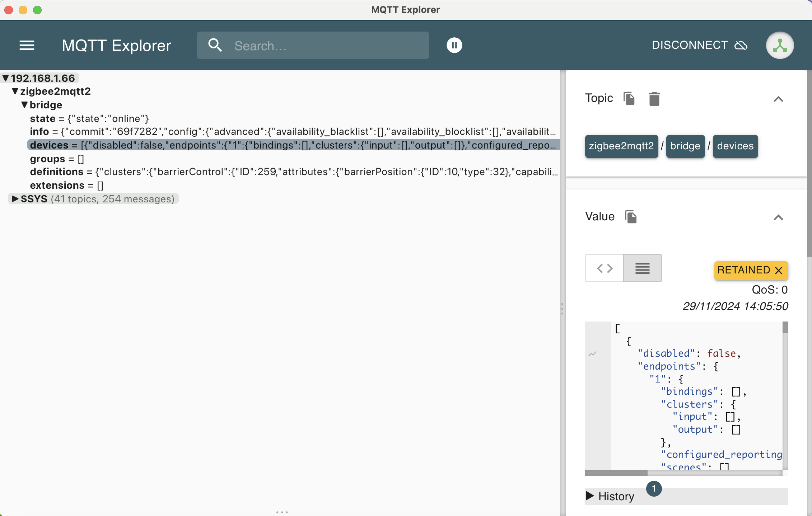This screenshot has height=516, width=812.
Task: Click the connection avatar icon
Action: [779, 46]
